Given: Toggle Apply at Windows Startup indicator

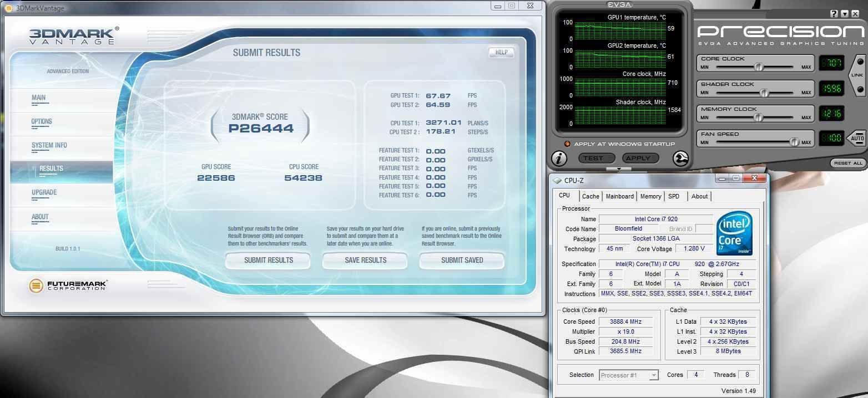Looking at the screenshot, I should [x=567, y=144].
